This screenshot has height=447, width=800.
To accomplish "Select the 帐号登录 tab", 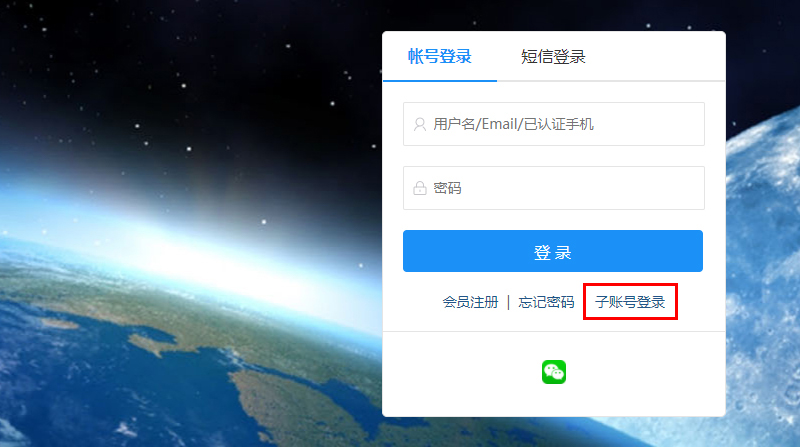I will click(440, 57).
